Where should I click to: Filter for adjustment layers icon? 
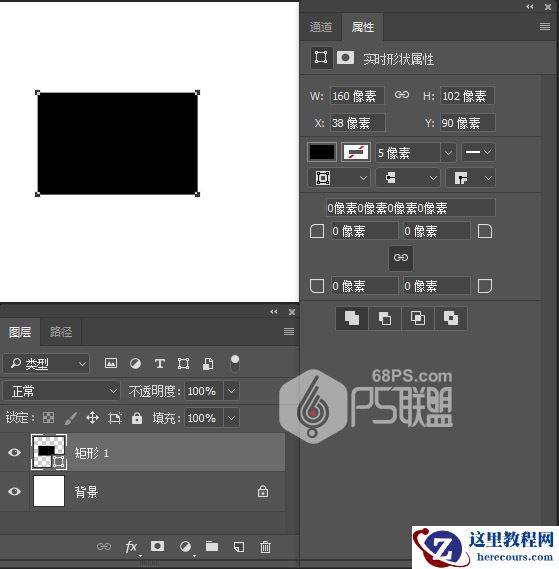click(x=135, y=363)
